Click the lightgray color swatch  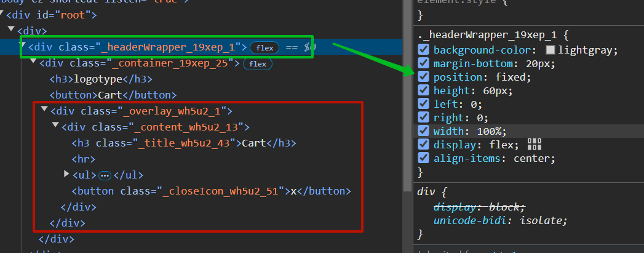pyautogui.click(x=551, y=50)
